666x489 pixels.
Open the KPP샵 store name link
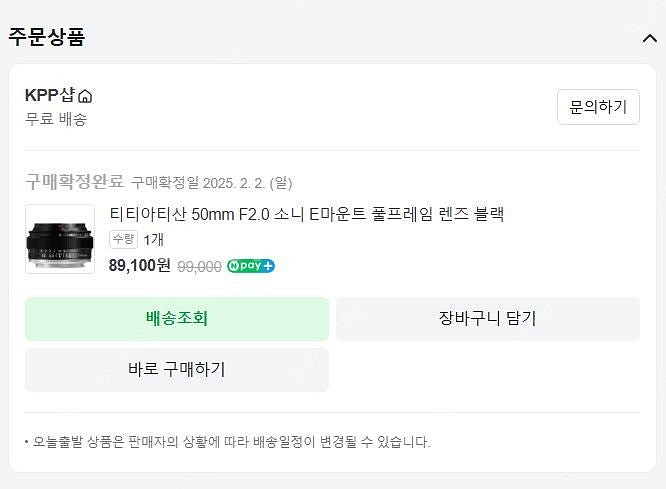pyautogui.click(x=50, y=96)
